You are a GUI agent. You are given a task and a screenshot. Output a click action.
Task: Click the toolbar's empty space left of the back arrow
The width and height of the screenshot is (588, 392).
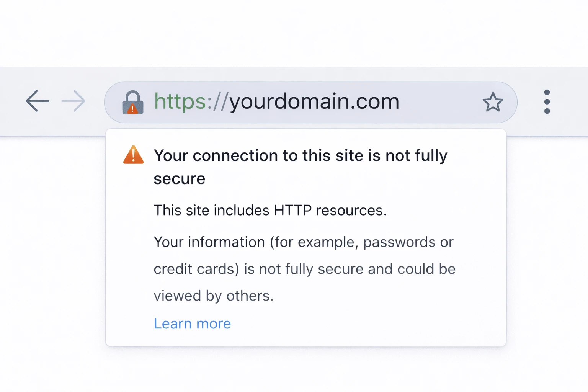coord(11,102)
